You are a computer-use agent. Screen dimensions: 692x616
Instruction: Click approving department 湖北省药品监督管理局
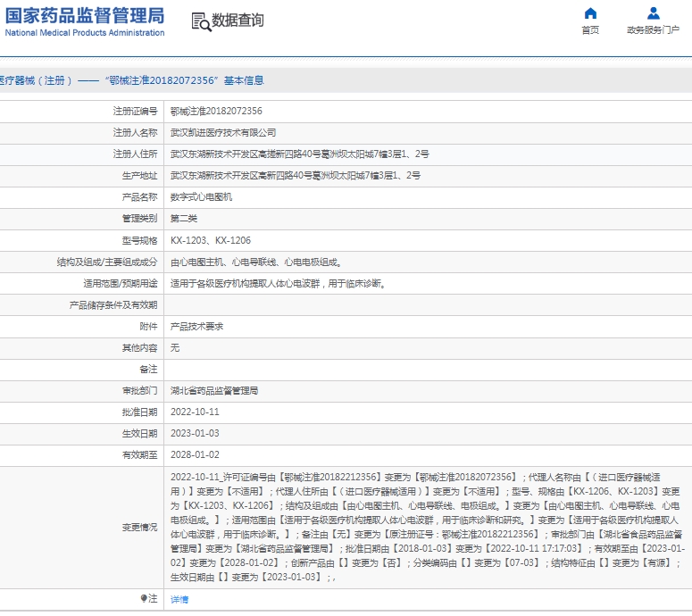pos(214,391)
